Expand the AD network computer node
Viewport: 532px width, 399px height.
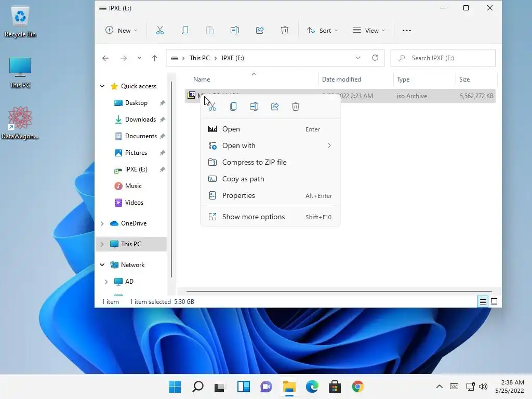[106, 282]
